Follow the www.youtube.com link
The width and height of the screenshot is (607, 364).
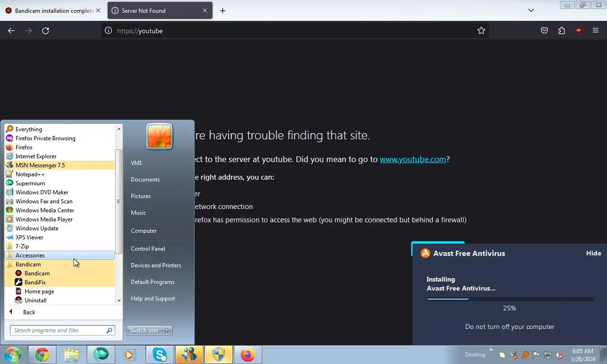coord(413,159)
